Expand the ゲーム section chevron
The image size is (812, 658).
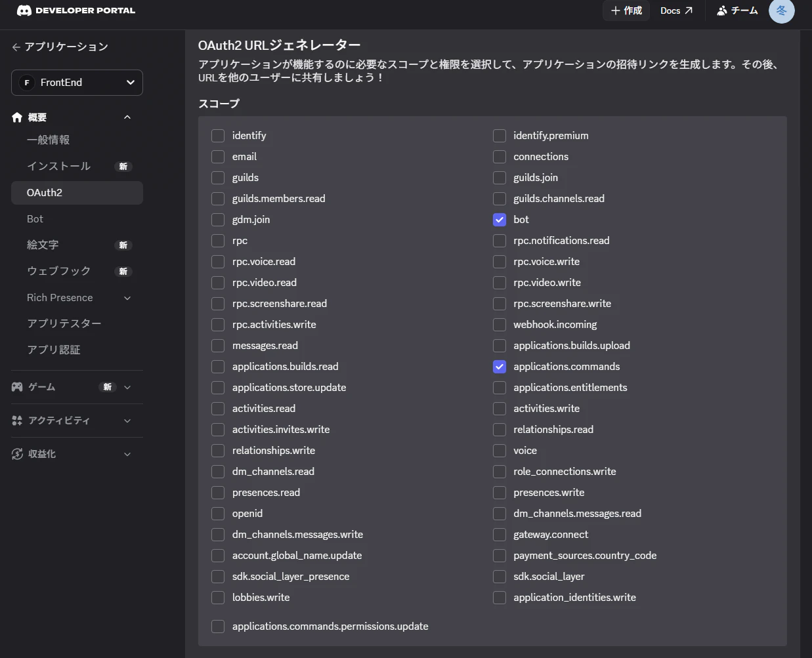coord(127,387)
